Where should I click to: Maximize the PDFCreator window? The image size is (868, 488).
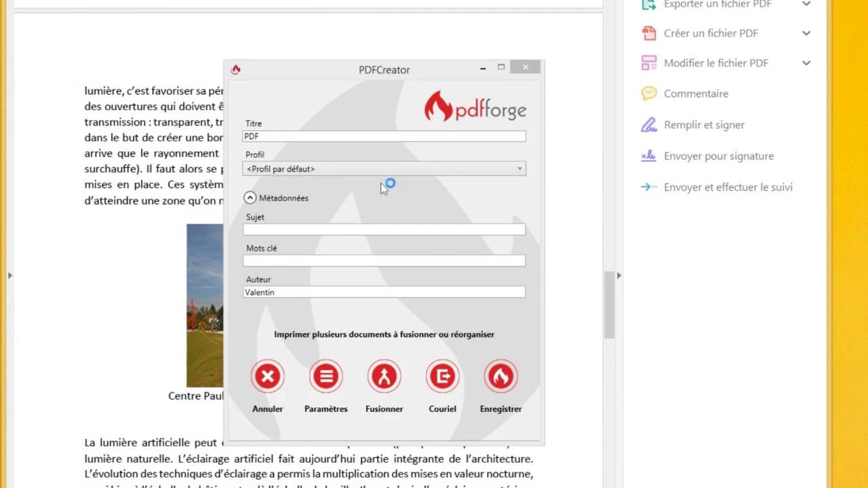point(501,67)
